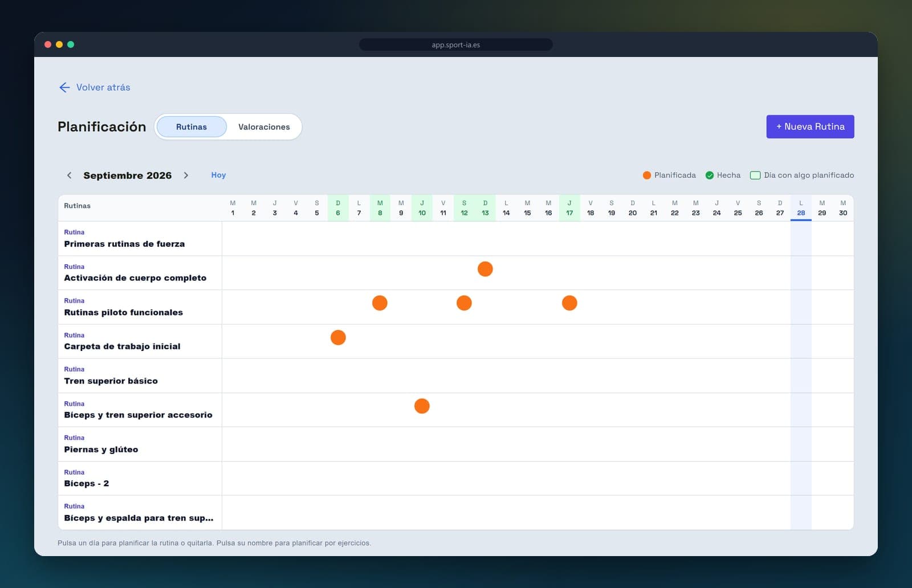Open the Valoraciones tab

coord(264,127)
